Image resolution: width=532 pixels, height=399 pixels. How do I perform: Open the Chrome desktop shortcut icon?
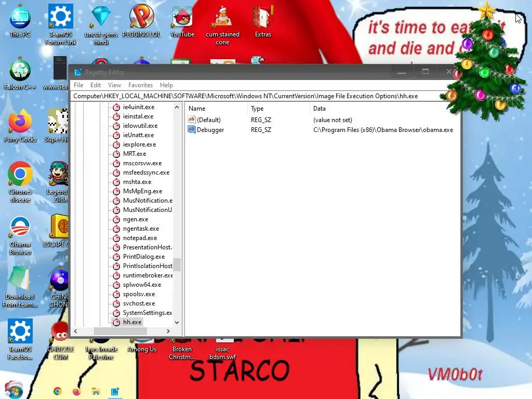point(20,182)
